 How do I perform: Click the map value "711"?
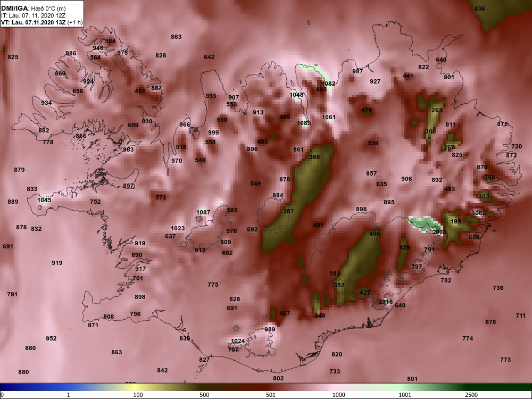click(521, 315)
